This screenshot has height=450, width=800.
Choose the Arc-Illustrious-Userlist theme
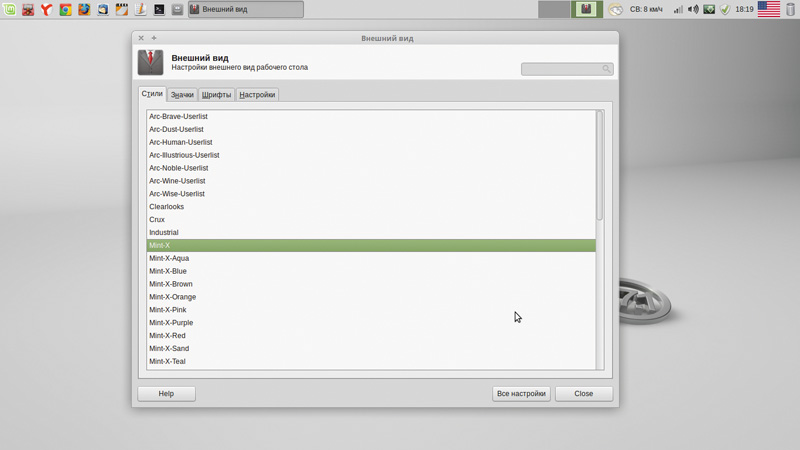click(371, 155)
